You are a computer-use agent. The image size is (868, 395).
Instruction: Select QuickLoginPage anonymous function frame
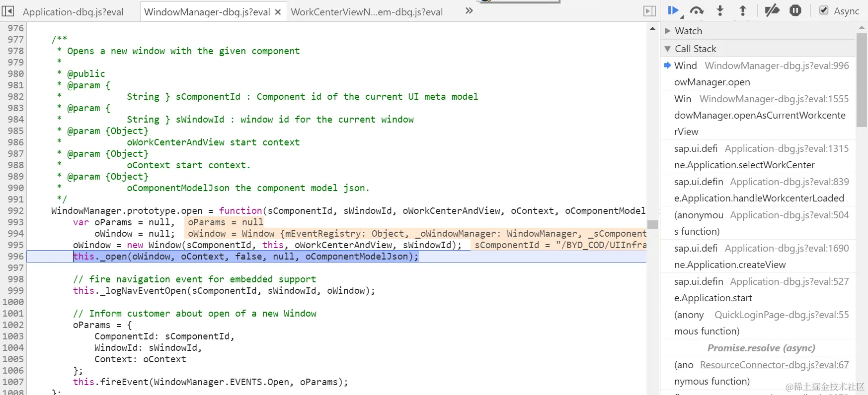[x=758, y=323]
